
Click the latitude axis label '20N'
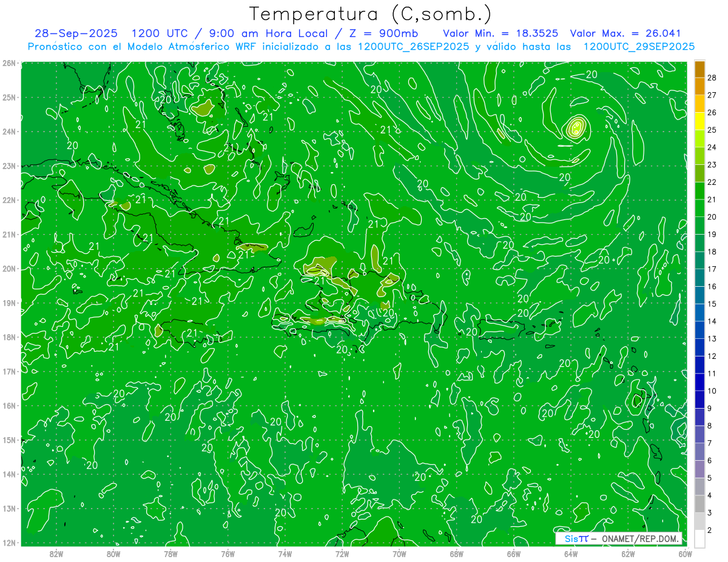pos(9,269)
